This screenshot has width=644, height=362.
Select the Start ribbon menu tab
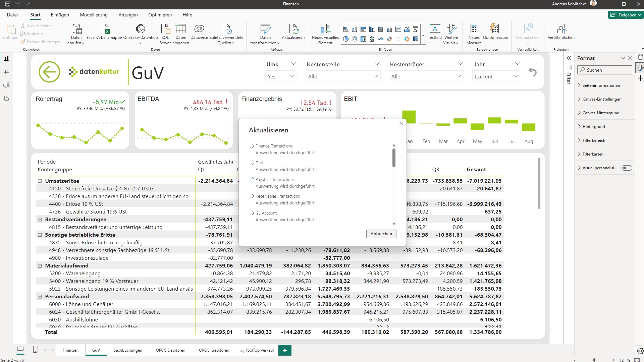(x=35, y=15)
